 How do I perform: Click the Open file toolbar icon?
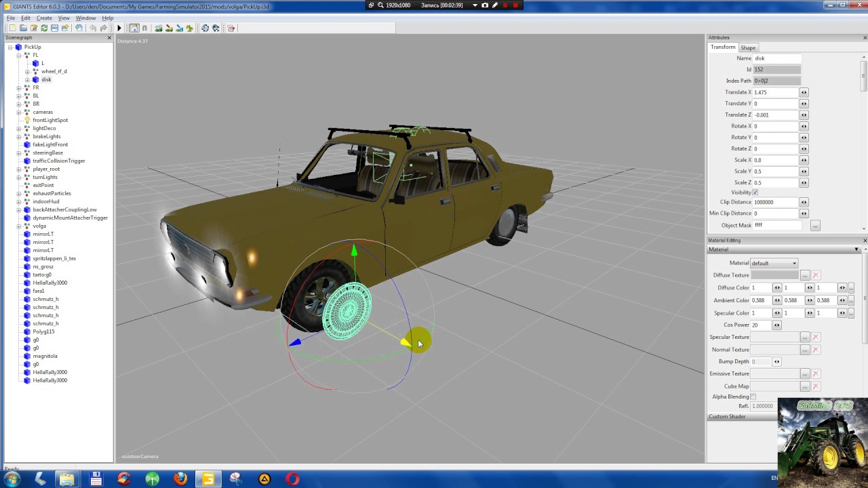pos(23,28)
